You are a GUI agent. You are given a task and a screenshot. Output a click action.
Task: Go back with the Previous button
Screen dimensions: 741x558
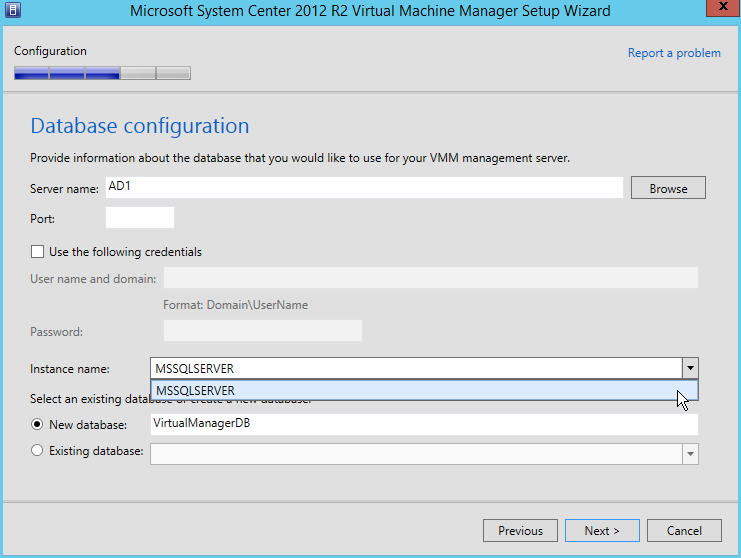[x=520, y=531]
